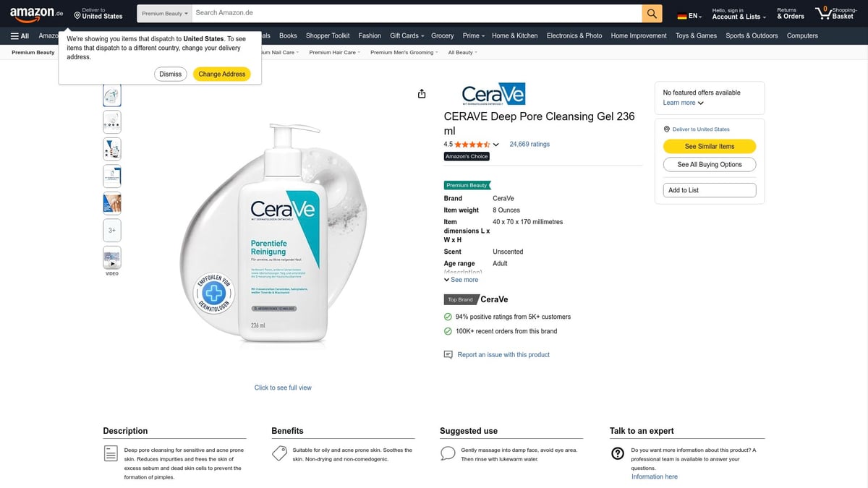Click the Report an issue flag icon
The image size is (868, 488).
(448, 354)
